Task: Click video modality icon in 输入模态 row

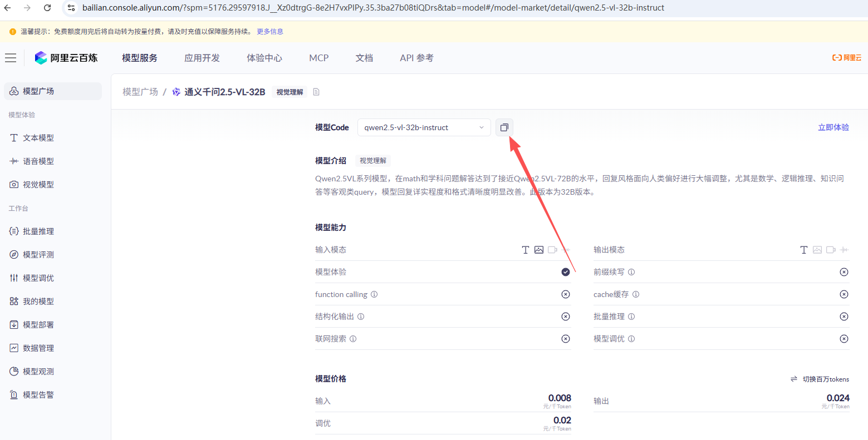Action: coord(552,250)
